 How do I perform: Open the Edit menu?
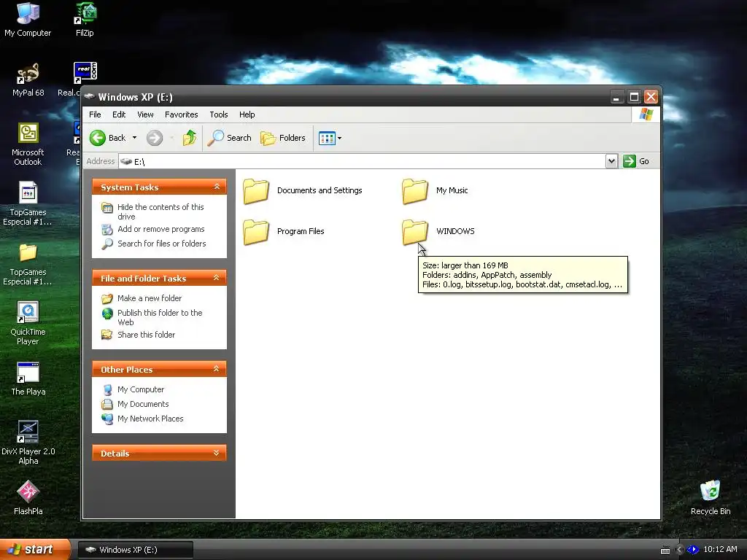[119, 114]
